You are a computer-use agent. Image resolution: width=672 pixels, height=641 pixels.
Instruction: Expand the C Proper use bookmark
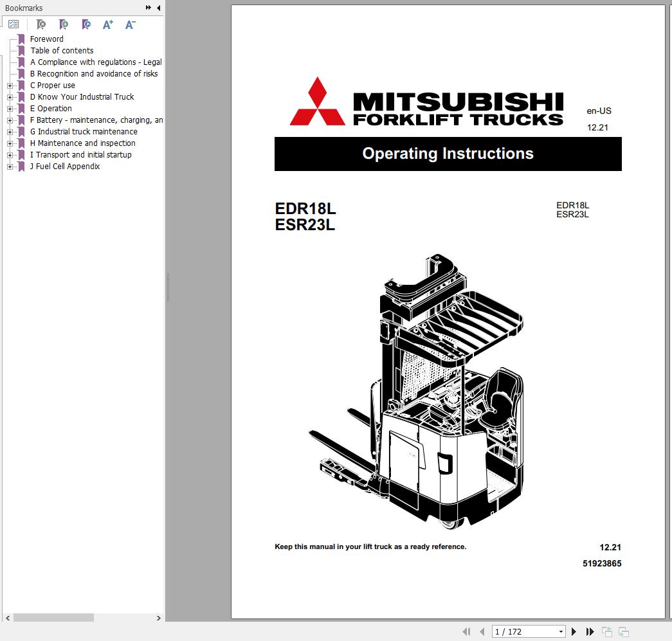point(10,86)
